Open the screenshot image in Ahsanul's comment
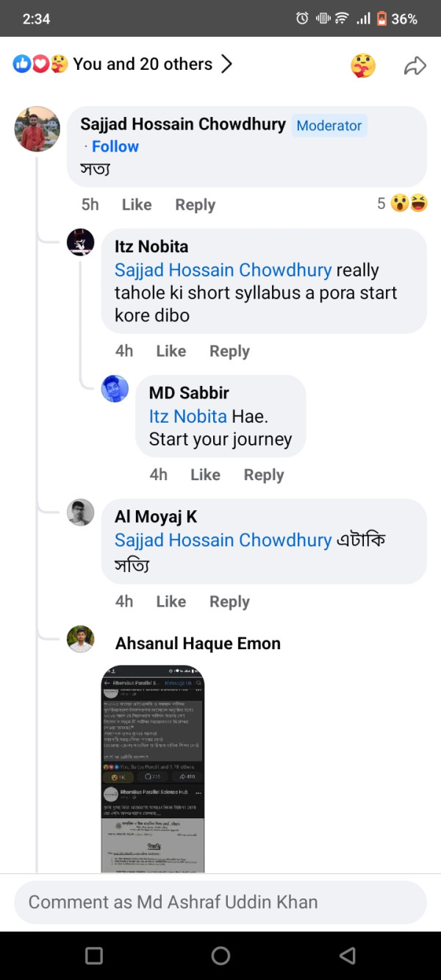 (153, 768)
